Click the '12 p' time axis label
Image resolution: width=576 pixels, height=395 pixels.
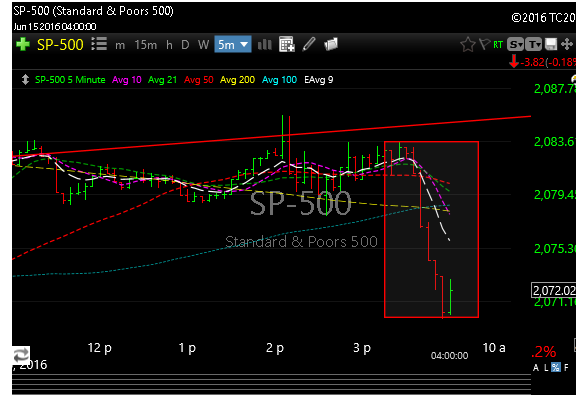click(x=100, y=348)
